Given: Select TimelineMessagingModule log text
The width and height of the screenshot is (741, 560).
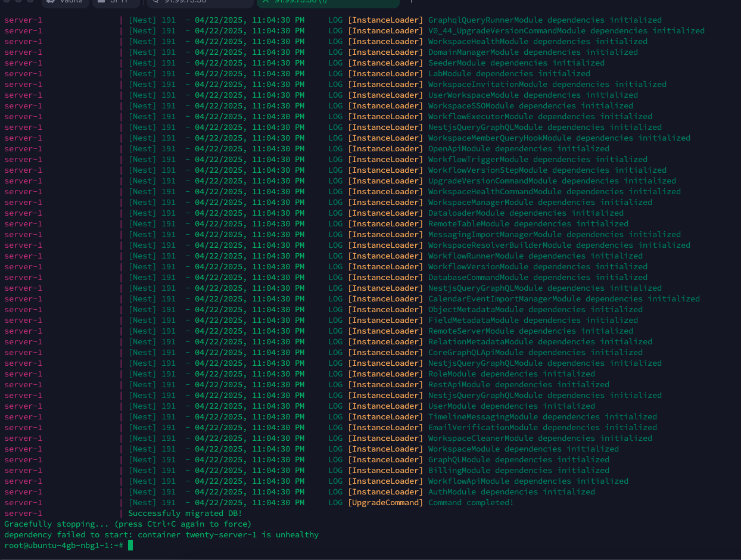Looking at the screenshot, I should point(543,417).
